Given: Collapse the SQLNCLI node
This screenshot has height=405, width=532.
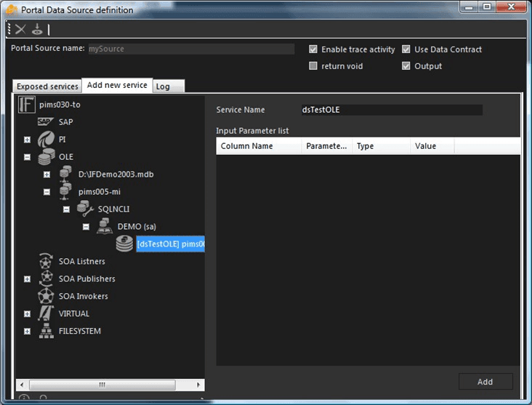Looking at the screenshot, I should 67,209.
